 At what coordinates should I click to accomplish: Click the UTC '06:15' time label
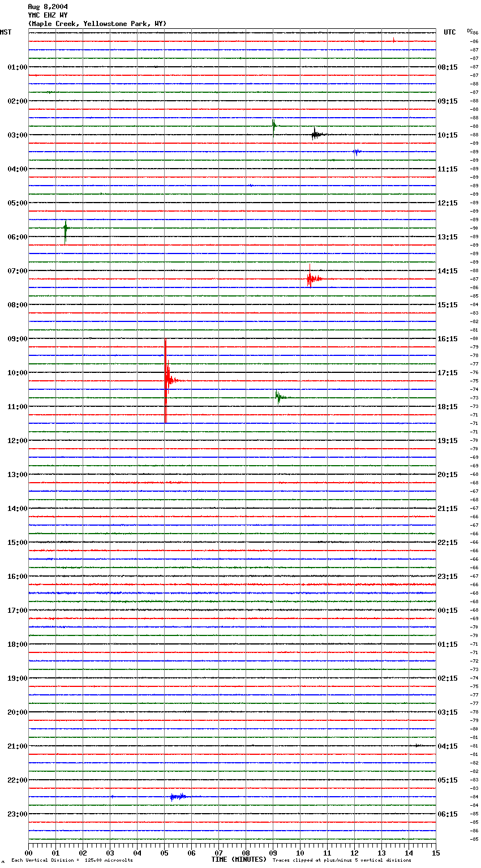(x=448, y=814)
